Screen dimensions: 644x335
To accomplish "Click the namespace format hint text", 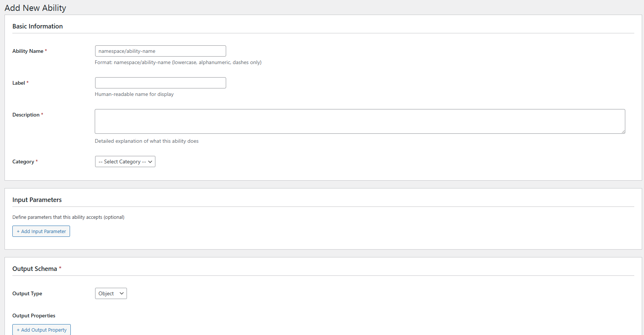I will 178,62.
